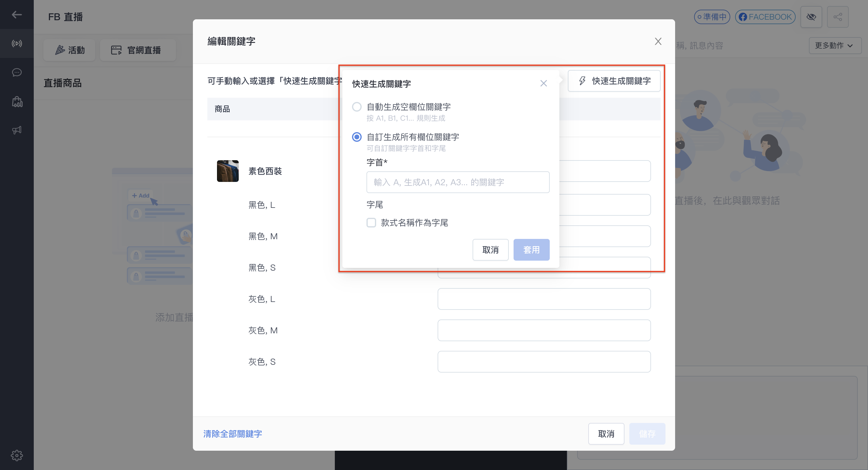Click the 儲存 save button
Image resolution: width=868 pixels, height=470 pixels.
[647, 434]
